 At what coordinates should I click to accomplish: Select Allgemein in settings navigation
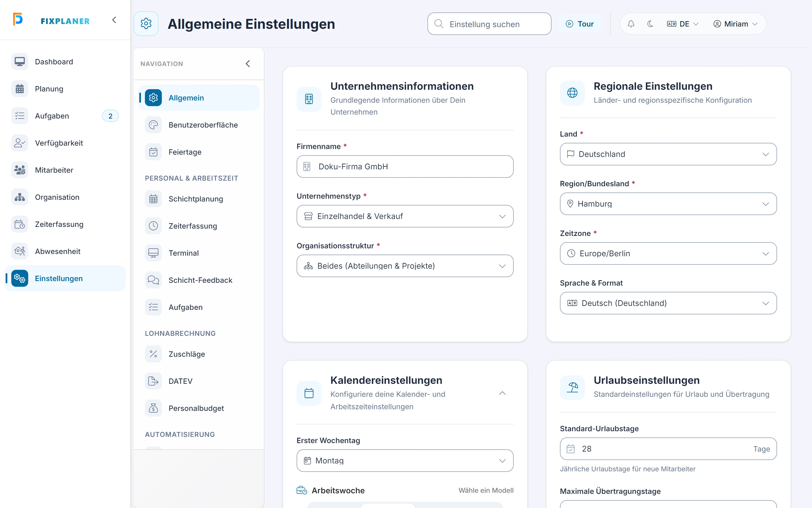199,98
